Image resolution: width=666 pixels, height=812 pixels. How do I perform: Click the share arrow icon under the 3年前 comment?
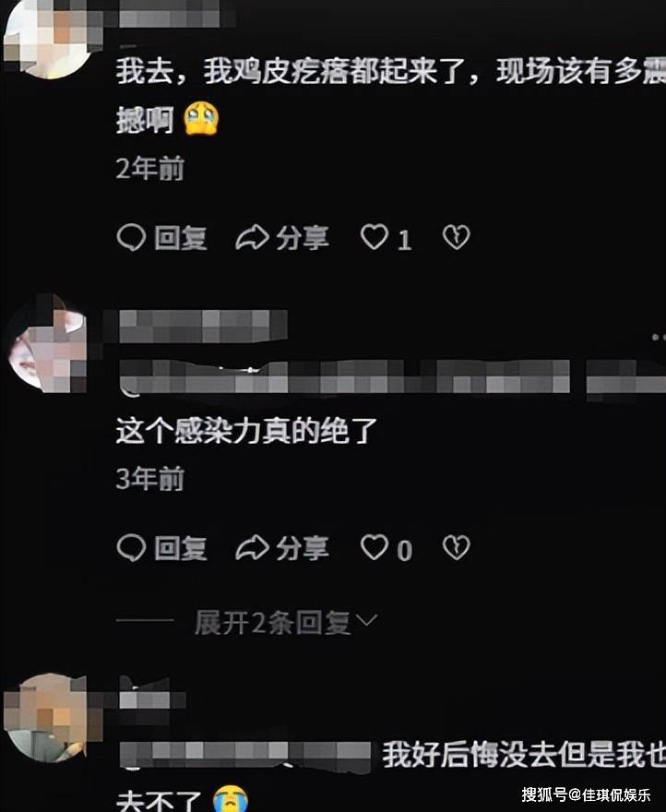(252, 548)
